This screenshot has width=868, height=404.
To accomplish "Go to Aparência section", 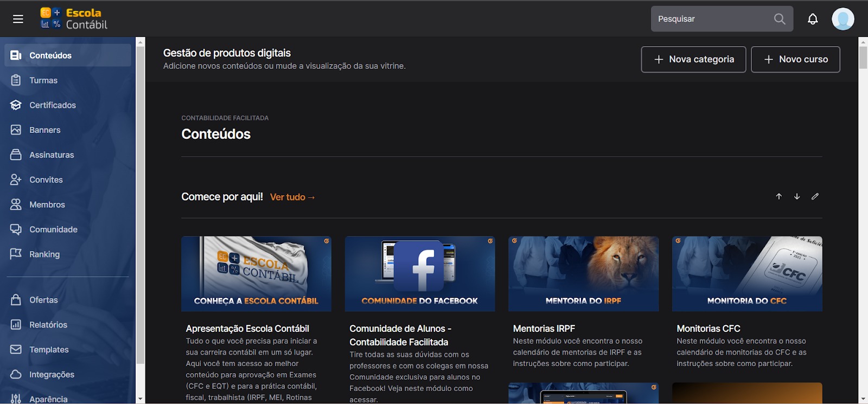I will pyautogui.click(x=68, y=399).
